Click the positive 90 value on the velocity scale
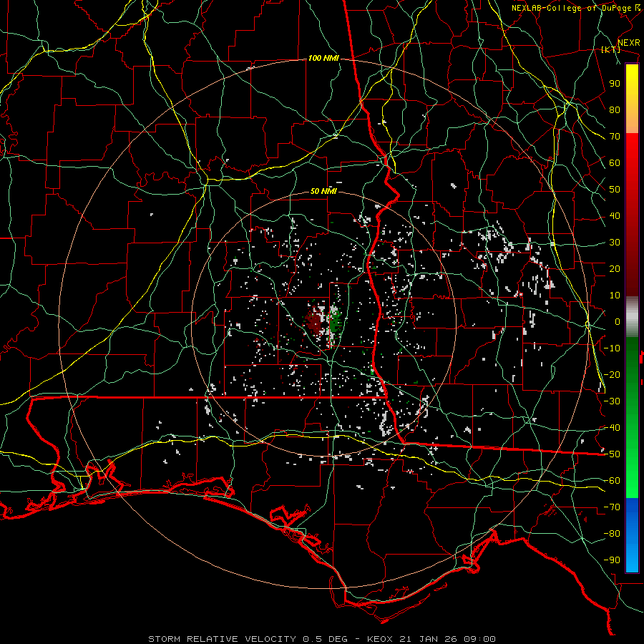 [x=615, y=84]
